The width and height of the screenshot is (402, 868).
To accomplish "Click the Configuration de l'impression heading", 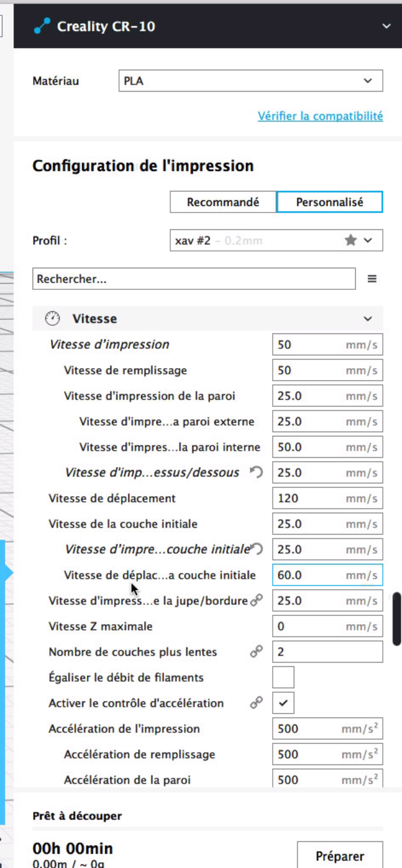I will (143, 166).
